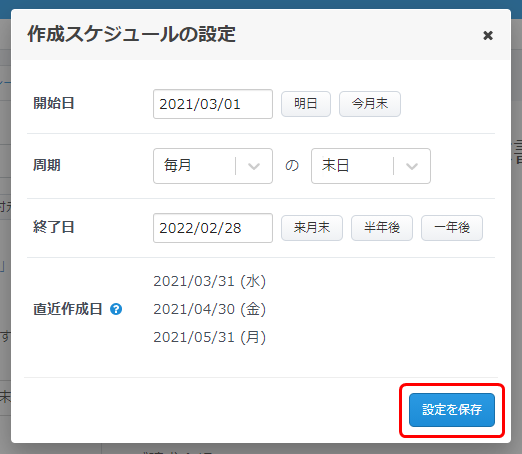
Task: Click the chevron arrow in the 毎月 selector
Action: tap(254, 166)
